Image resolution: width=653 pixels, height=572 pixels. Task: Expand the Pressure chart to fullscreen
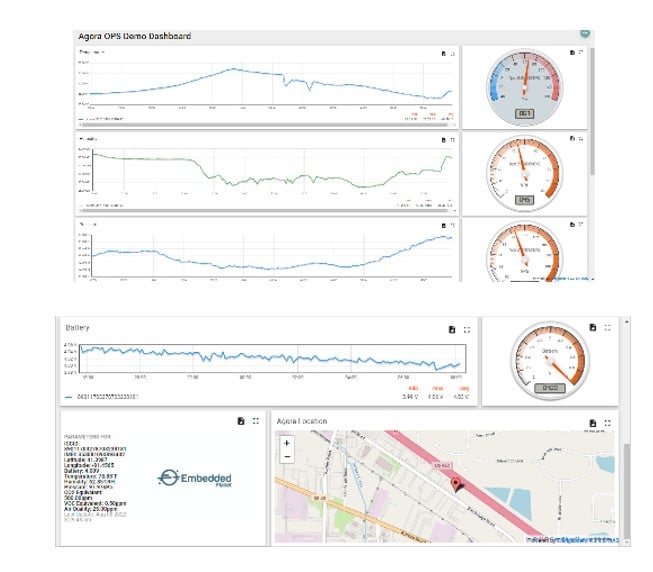[x=453, y=225]
